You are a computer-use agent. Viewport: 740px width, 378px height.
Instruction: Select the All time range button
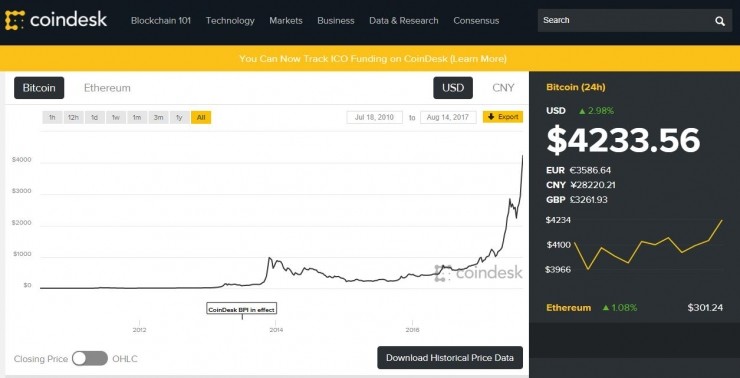click(x=201, y=118)
